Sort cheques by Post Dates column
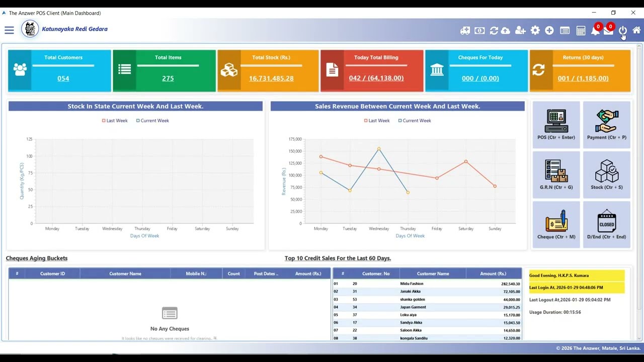Screen dimensions: 644x362 coord(266,274)
